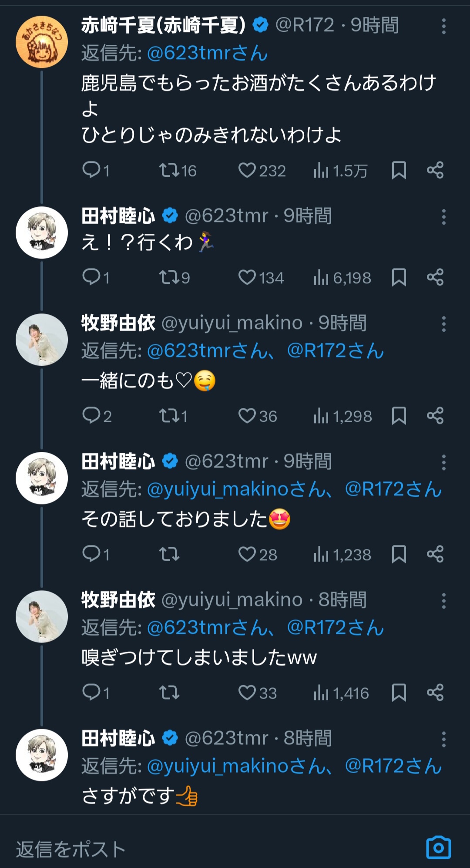
Task: Like 赤﨑千夏's tweet with 232 likes
Action: click(247, 170)
